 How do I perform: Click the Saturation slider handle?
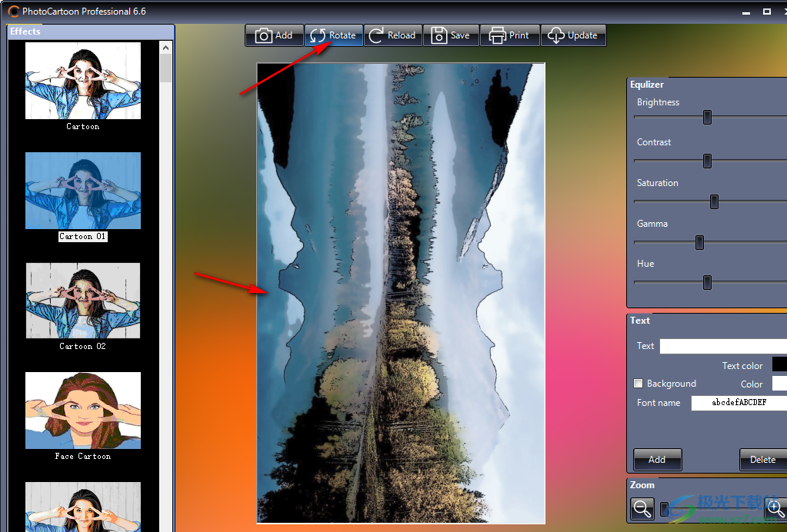(x=714, y=201)
